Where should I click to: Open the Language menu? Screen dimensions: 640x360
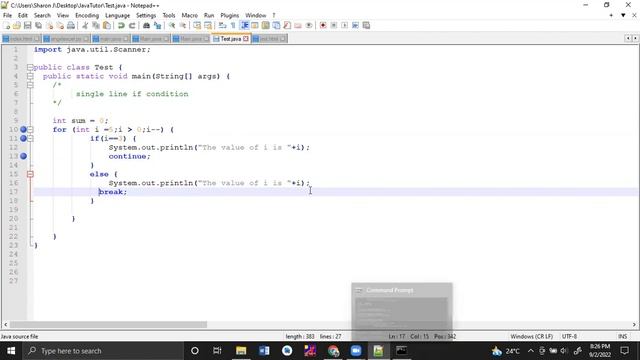(x=118, y=15)
